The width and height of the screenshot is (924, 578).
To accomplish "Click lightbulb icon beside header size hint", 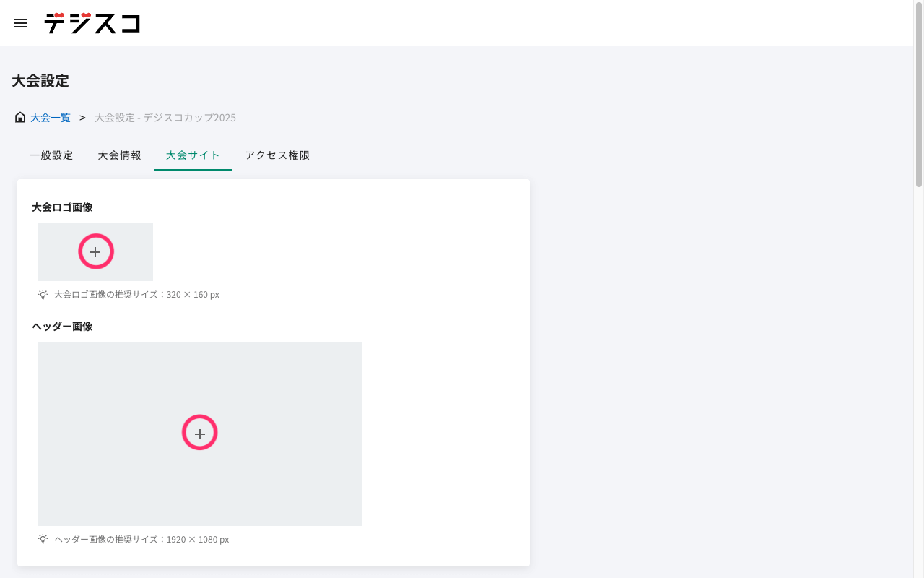I will 43,539.
